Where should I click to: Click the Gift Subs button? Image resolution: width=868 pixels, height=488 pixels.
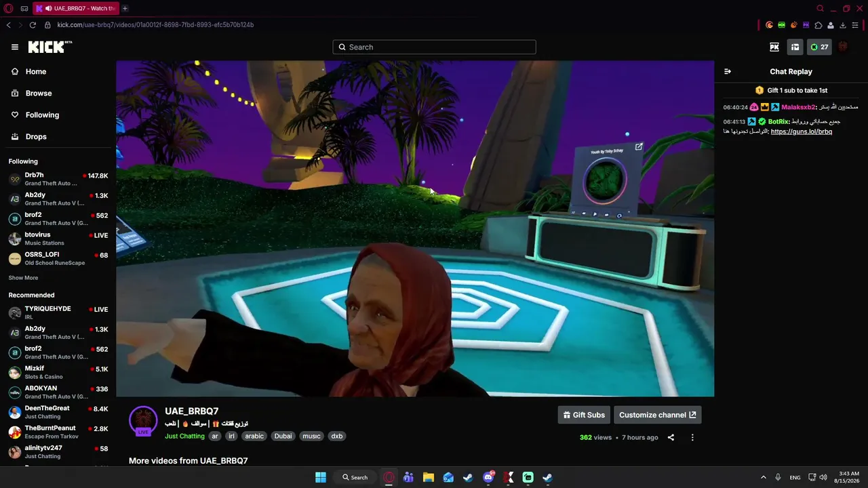tap(584, 415)
